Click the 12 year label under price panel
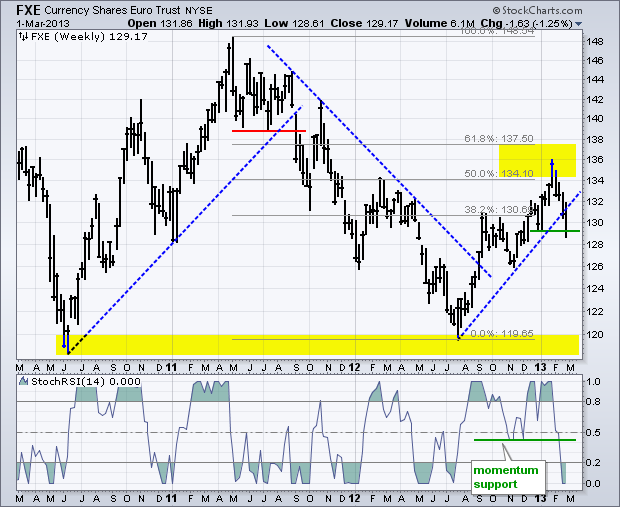The image size is (620, 507). 354,367
